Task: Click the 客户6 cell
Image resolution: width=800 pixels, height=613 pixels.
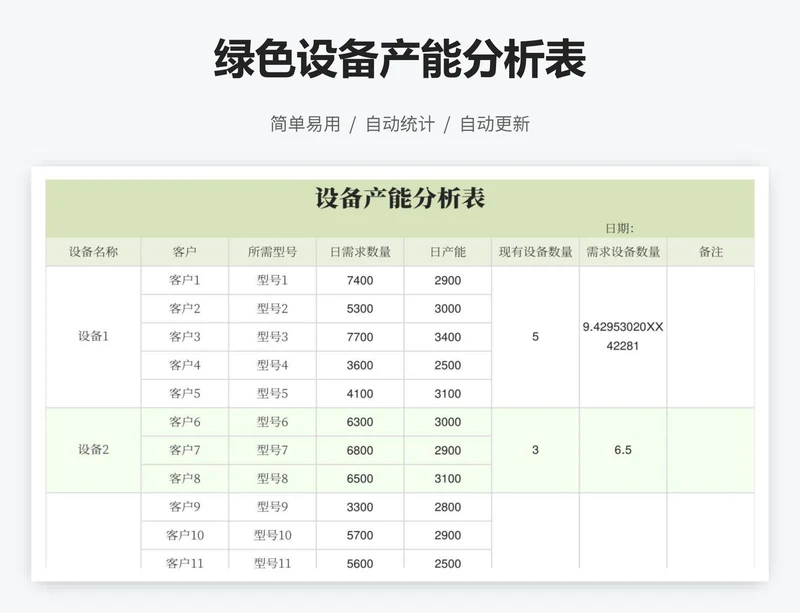Action: coord(185,422)
